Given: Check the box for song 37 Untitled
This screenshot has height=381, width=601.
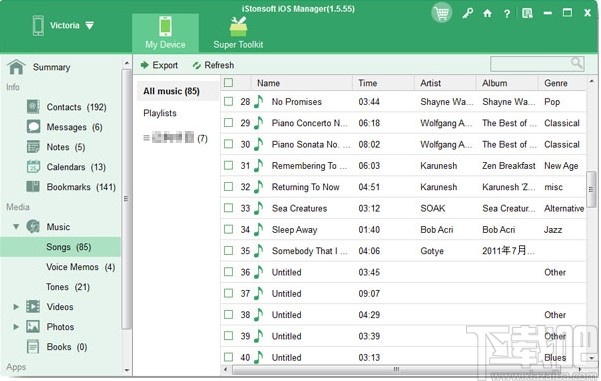Looking at the screenshot, I should coord(228,293).
